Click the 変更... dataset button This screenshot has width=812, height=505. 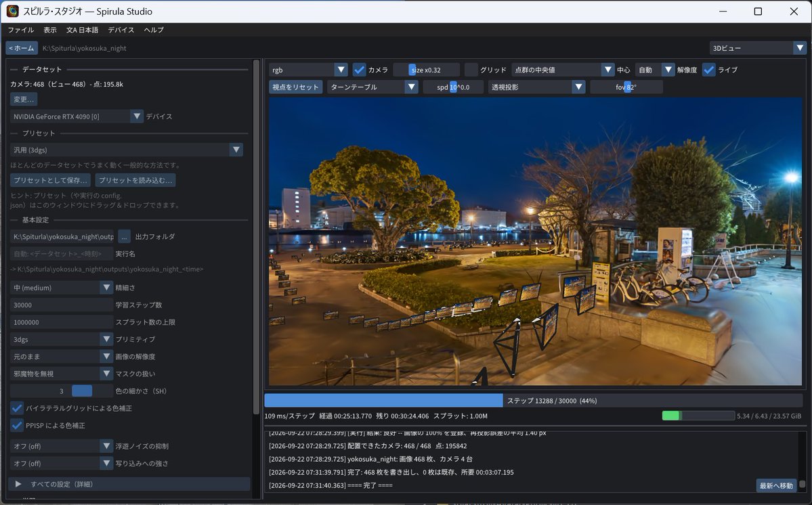[x=24, y=100]
